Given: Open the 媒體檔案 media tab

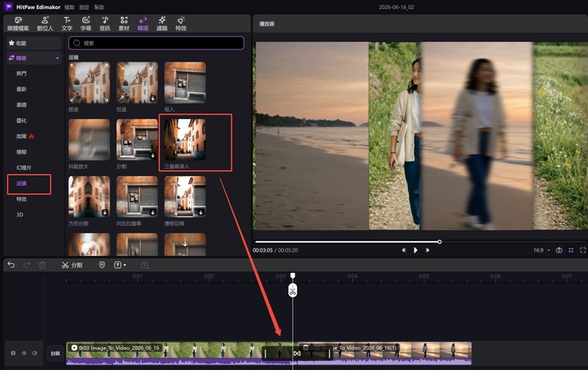Looking at the screenshot, I should pos(18,24).
